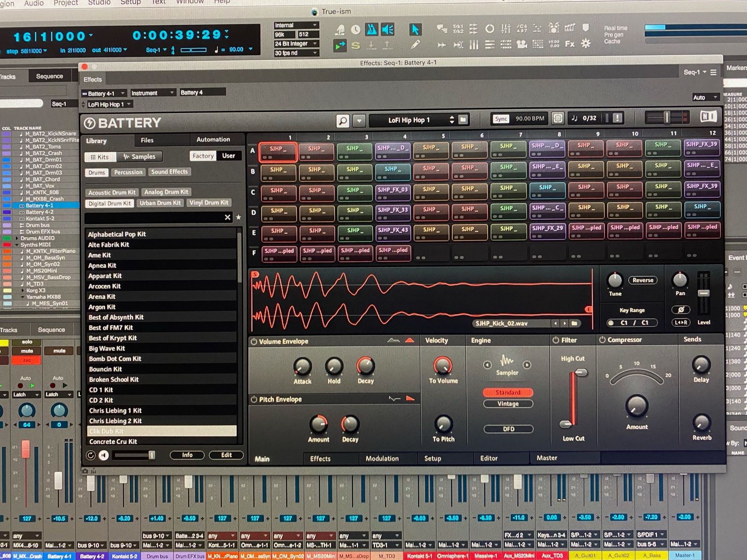The width and height of the screenshot is (747, 560).
Task: Select the pointer arrow tool
Action: pyautogui.click(x=415, y=30)
